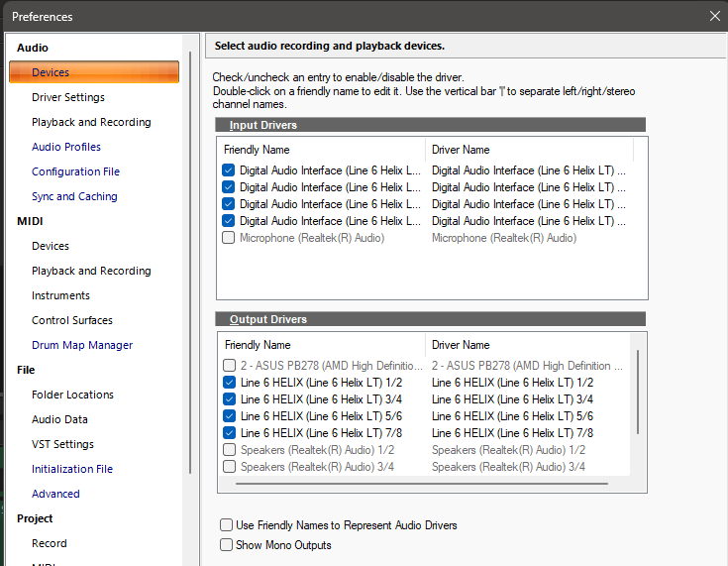Click Friendly Name column header in Output Drivers
The image size is (728, 566).
[x=258, y=345]
